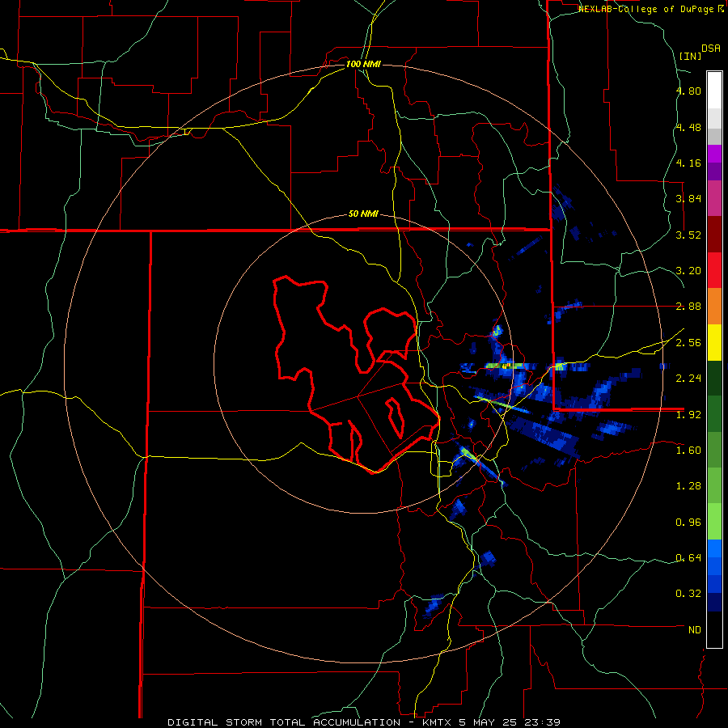Click the 4.48 scale value

pos(688,127)
